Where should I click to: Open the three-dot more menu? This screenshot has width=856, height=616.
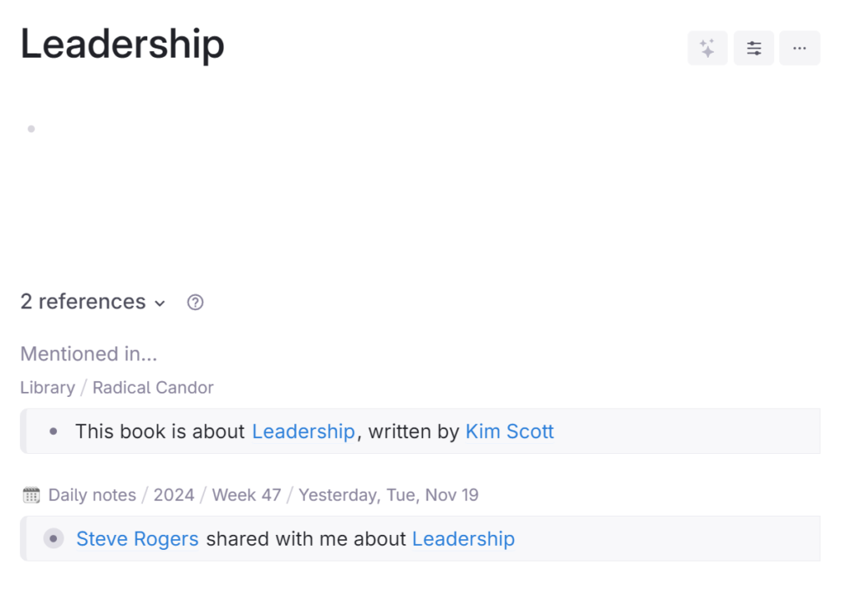click(x=800, y=48)
